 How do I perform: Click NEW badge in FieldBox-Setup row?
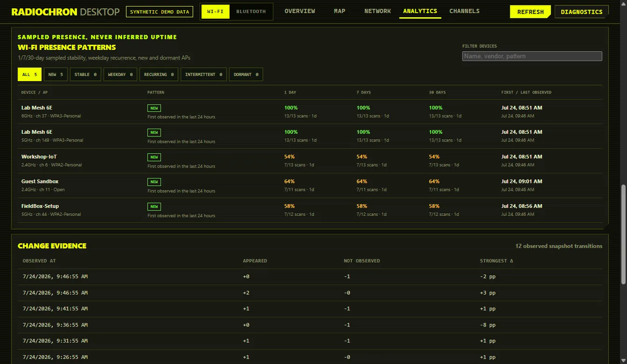154,206
